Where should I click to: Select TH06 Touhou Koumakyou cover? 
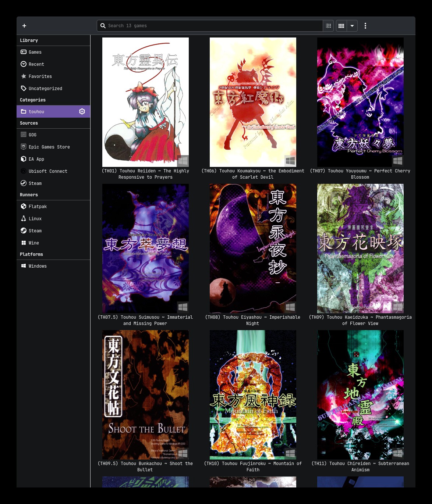click(x=253, y=102)
